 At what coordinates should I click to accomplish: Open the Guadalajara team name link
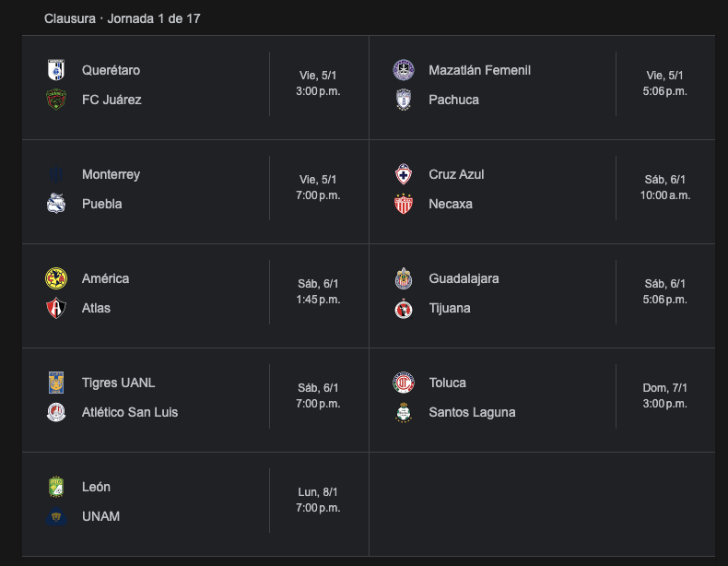click(464, 278)
